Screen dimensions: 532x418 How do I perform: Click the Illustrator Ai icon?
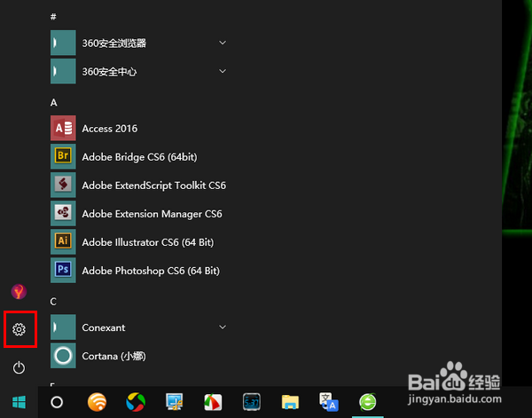[x=63, y=241]
